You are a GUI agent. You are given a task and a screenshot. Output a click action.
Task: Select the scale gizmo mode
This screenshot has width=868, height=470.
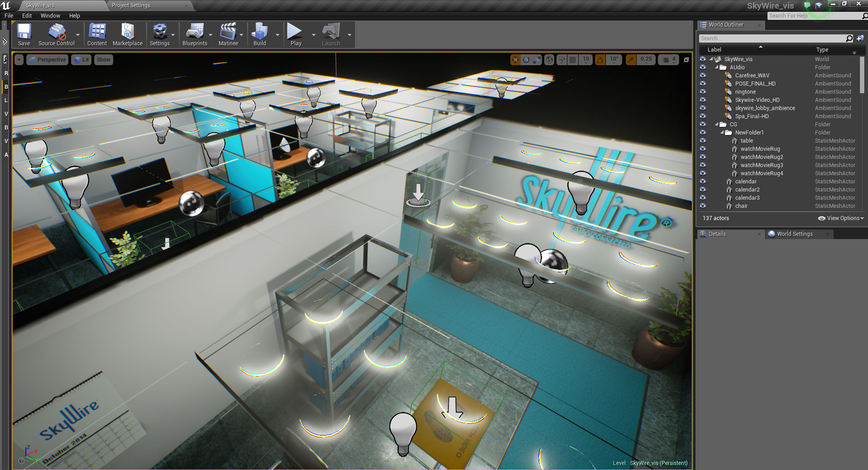[x=537, y=60]
